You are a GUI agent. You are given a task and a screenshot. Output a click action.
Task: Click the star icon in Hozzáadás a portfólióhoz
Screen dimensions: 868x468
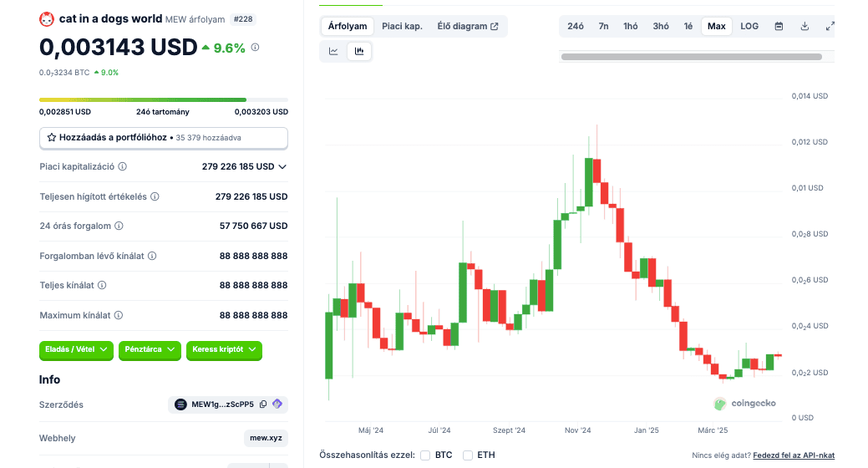[52, 137]
